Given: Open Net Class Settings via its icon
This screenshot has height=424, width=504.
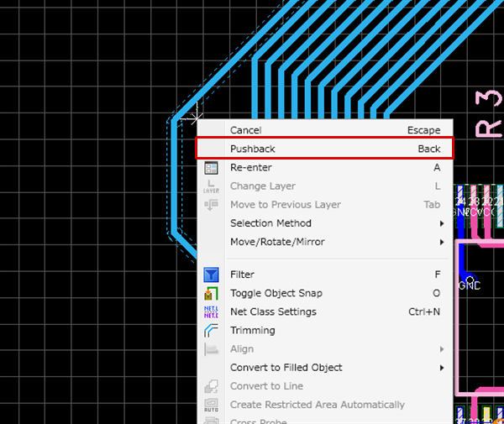Looking at the screenshot, I should [x=212, y=311].
